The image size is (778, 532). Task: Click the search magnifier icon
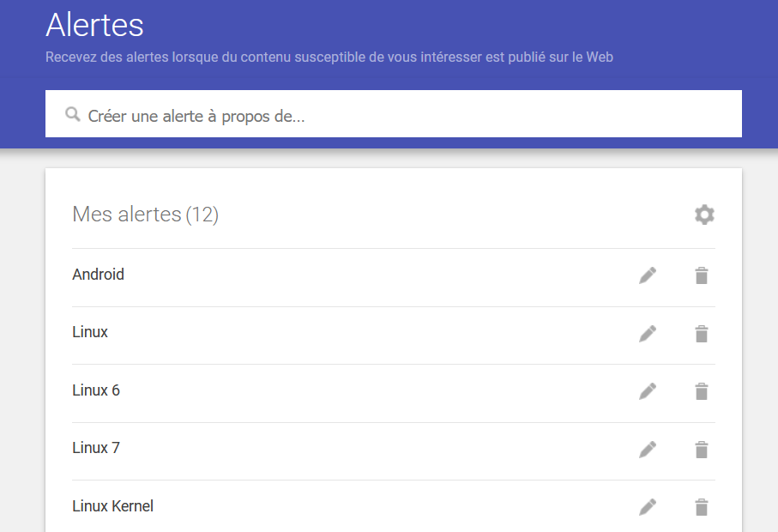tap(73, 114)
